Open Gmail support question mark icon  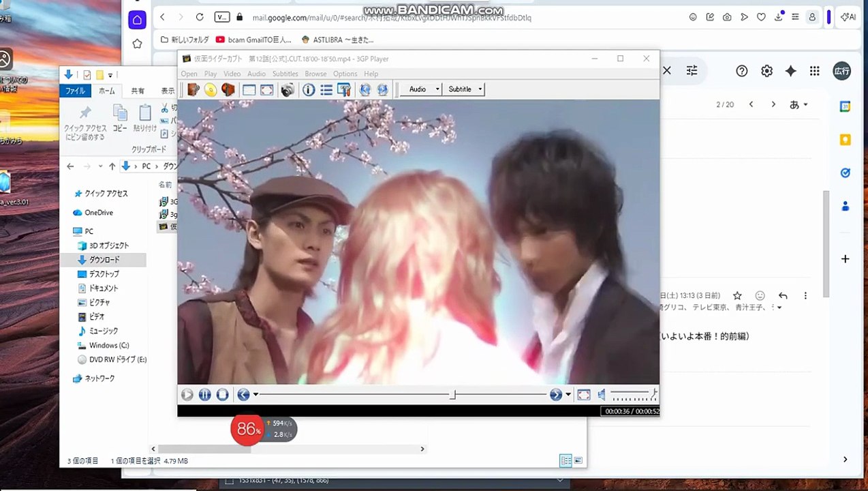(x=742, y=71)
